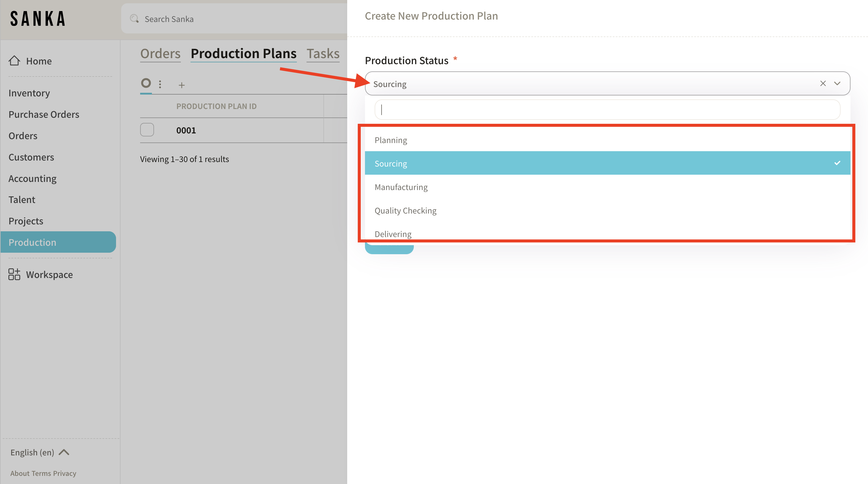Select the Planning status option

(391, 140)
